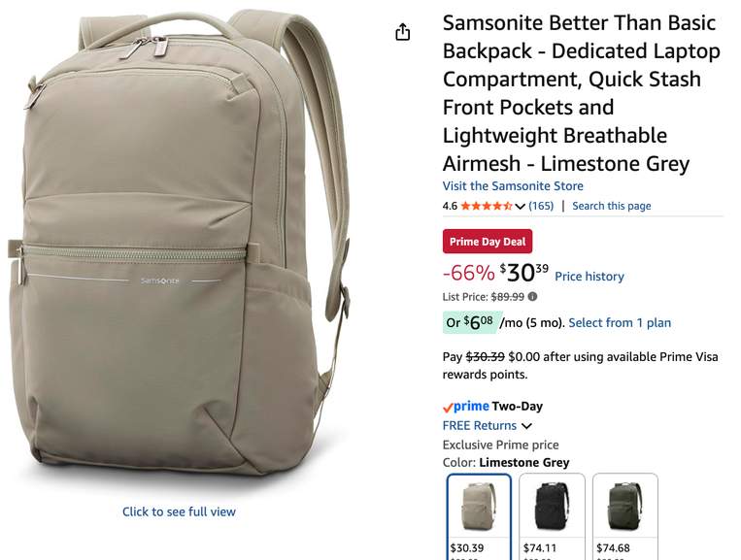741x560 pixels.
Task: Open Select from 1 plan link
Action: 620,322
